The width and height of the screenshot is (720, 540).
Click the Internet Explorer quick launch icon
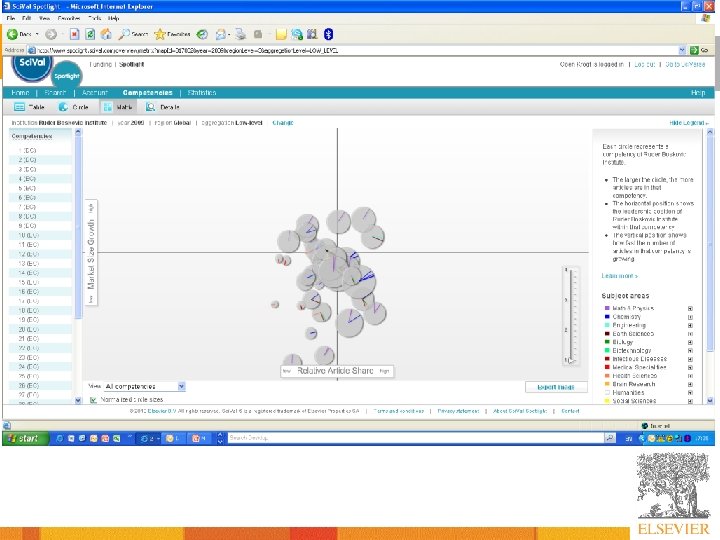pos(60,439)
